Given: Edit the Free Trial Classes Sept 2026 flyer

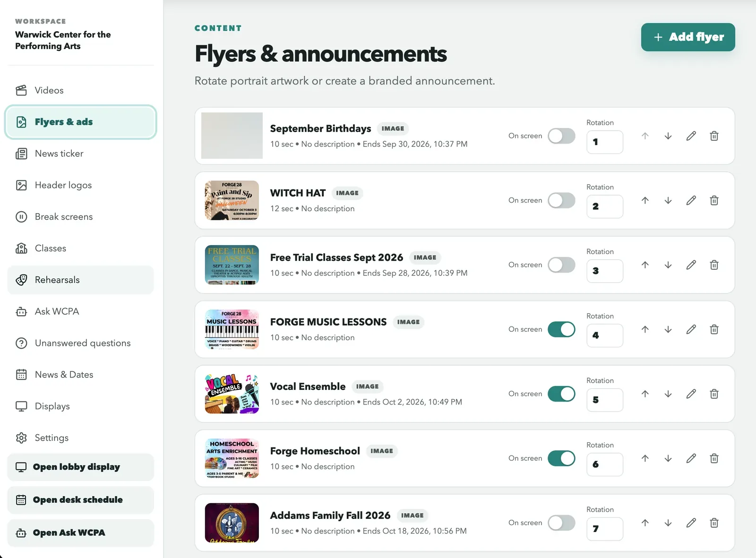Looking at the screenshot, I should coord(691,265).
